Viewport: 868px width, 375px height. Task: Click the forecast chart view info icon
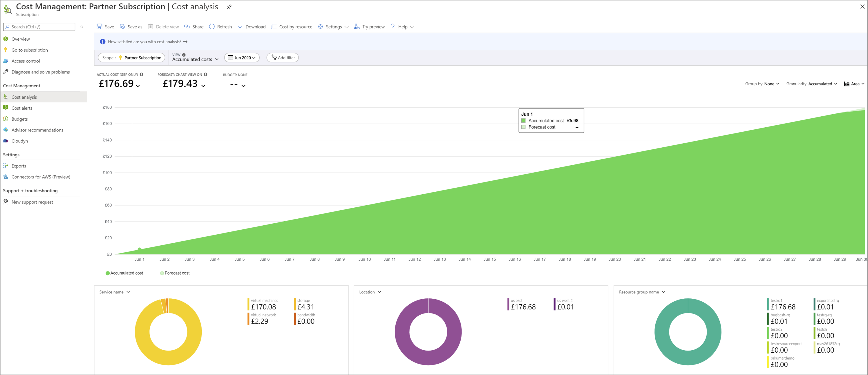206,74
